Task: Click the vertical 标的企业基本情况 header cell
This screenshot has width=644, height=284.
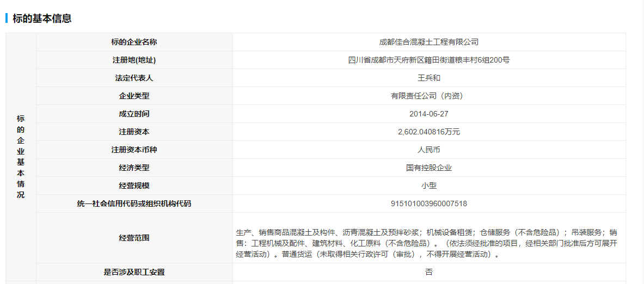Action: click(x=21, y=157)
